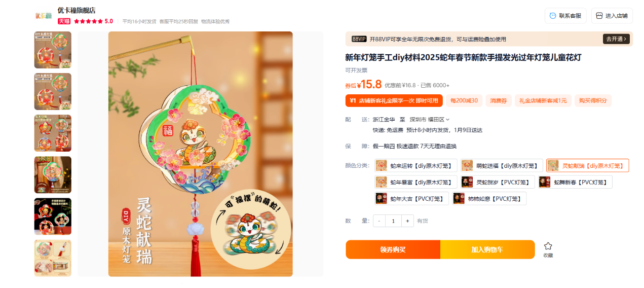Viewport: 644px width, 288px height.
Task: Select the 萌蛇送福【diy原木灯笼】 option
Action: tap(502, 165)
